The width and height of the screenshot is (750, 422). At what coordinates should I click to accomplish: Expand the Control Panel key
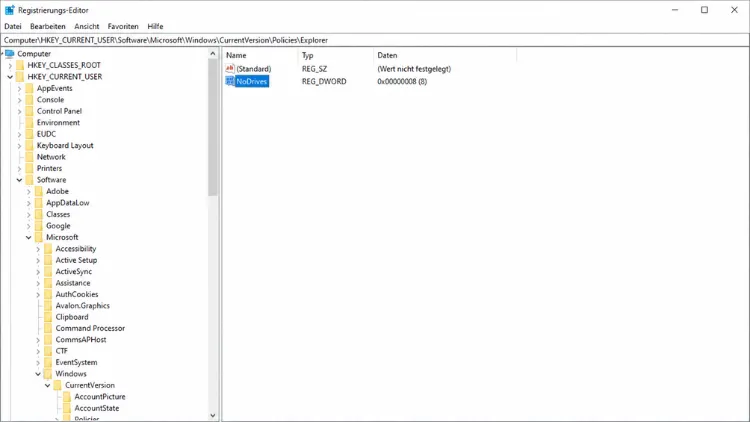20,111
